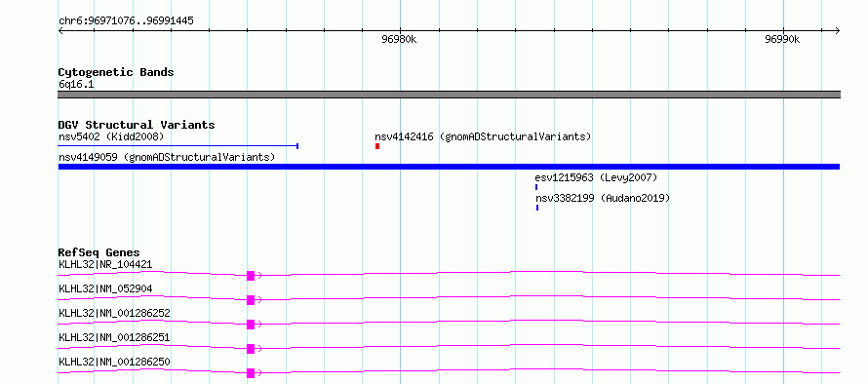Click the left arrow of the ruler
The width and height of the screenshot is (868, 384).
pos(60,31)
